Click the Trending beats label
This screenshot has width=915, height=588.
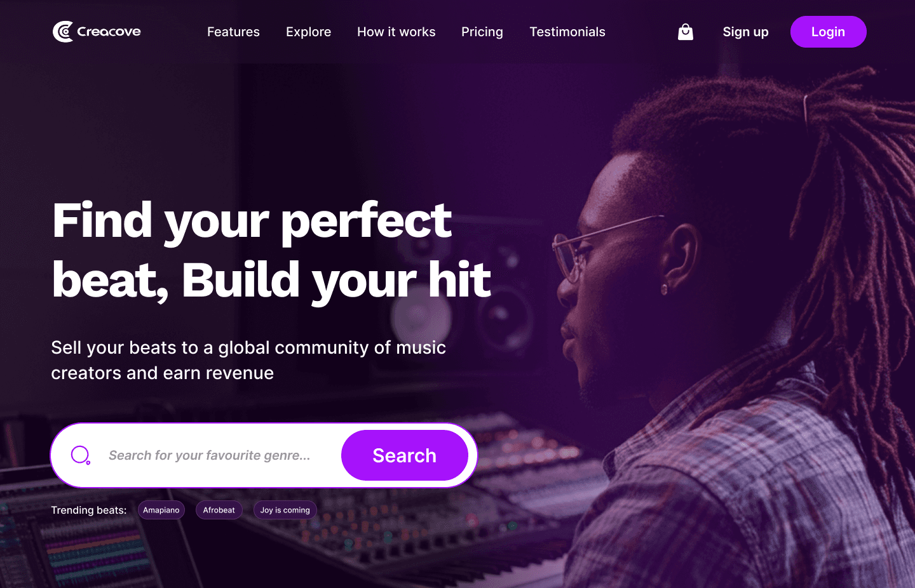click(89, 510)
